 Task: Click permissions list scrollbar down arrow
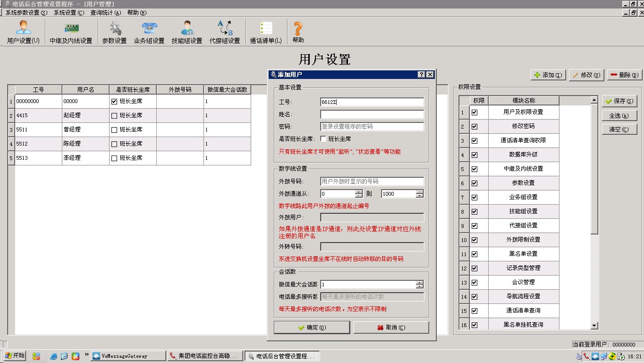coord(594,326)
